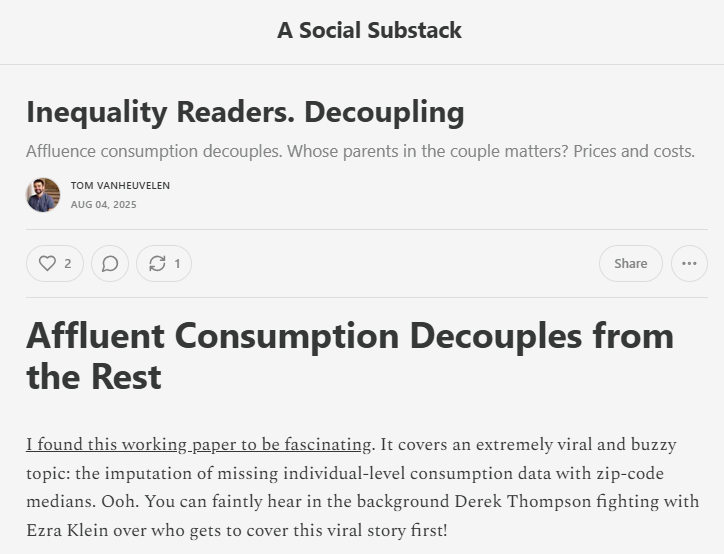Screen dimensions: 724x554
Task: Go to A Social Substack home title
Action: [369, 30]
